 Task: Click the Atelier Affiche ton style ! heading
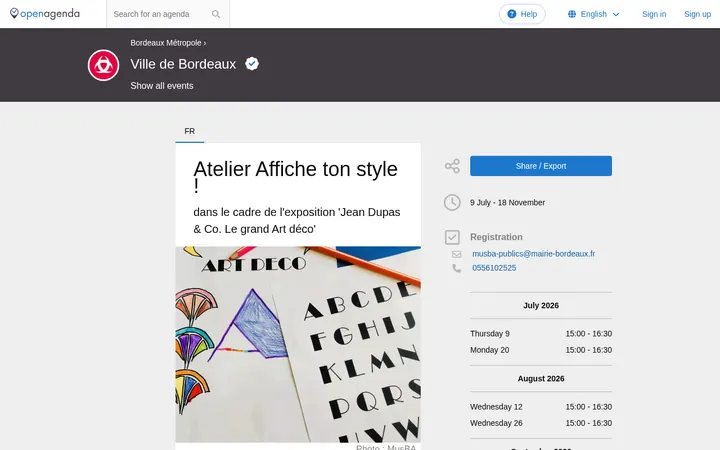pyautogui.click(x=296, y=177)
